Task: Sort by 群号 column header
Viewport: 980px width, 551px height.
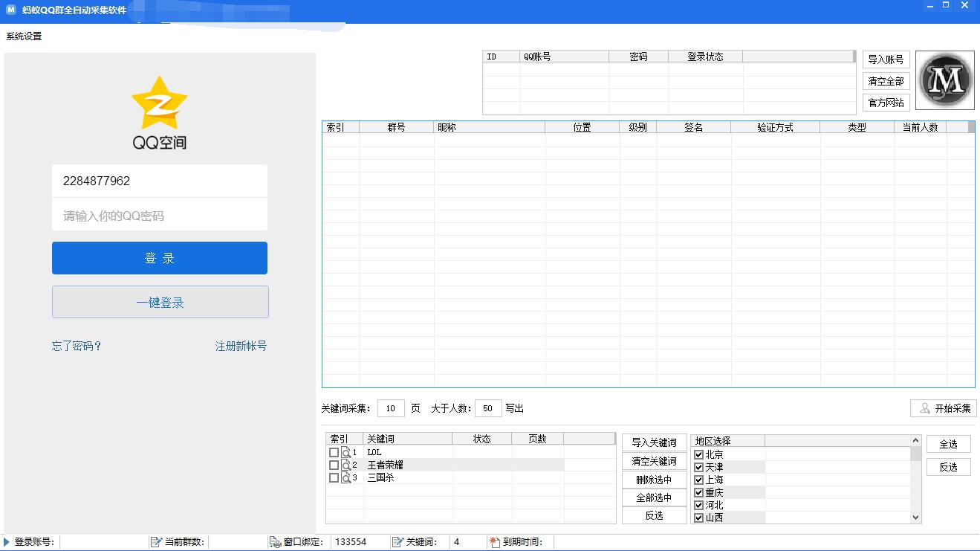Action: coord(397,127)
